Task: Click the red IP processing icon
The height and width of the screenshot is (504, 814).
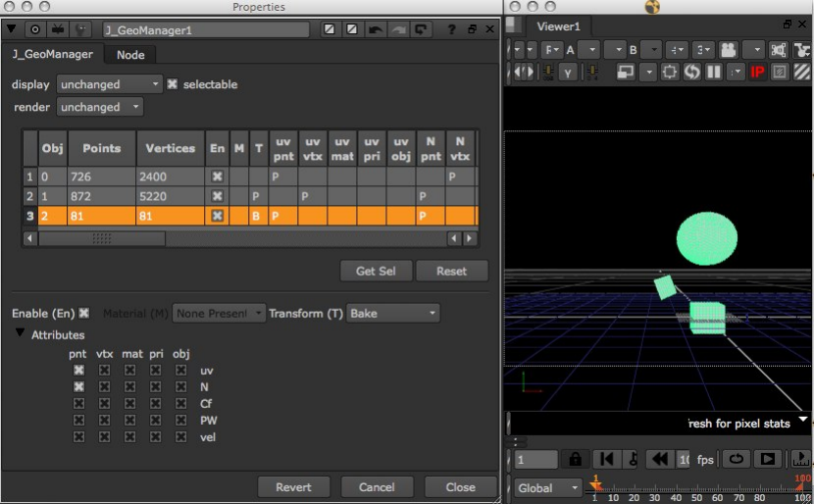Action: coord(757,72)
